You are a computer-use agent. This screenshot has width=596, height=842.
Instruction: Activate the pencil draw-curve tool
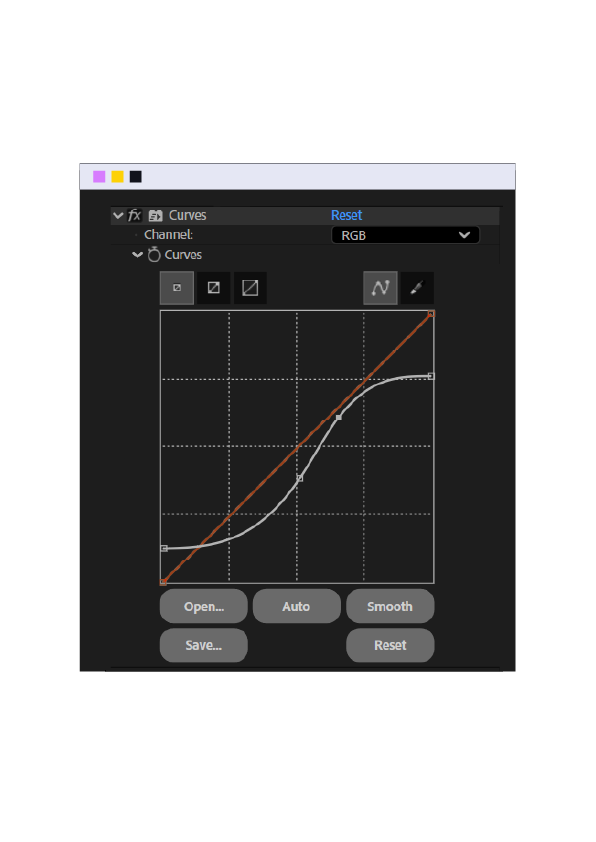417,288
